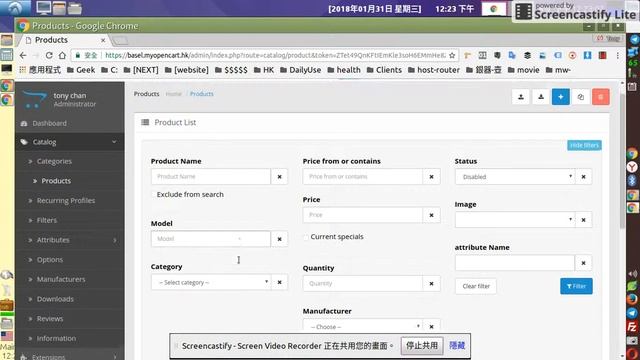The width and height of the screenshot is (640, 360).
Task: Click 停止共用 stop sharing button
Action: pos(422,346)
